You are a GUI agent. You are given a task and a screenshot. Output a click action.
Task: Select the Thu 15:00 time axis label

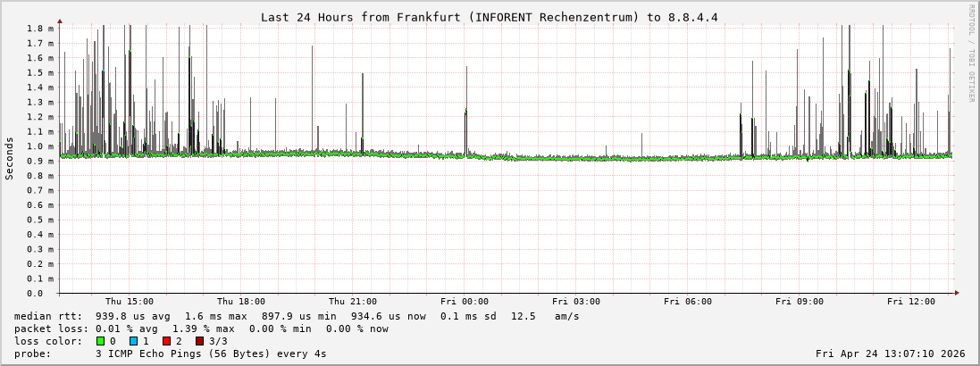[129, 302]
